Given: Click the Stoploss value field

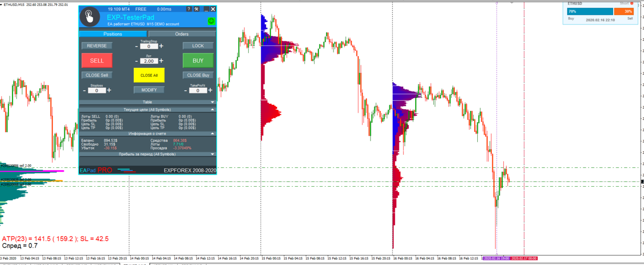Looking at the screenshot, I should [x=97, y=91].
